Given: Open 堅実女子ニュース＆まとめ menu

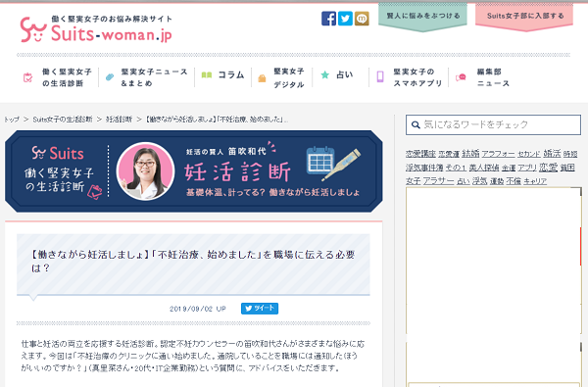Looking at the screenshot, I should 154,77.
